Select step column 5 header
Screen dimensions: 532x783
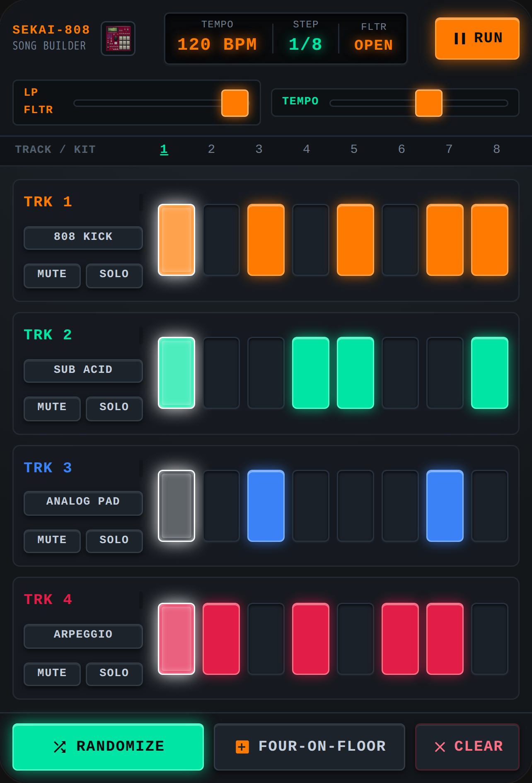point(354,149)
